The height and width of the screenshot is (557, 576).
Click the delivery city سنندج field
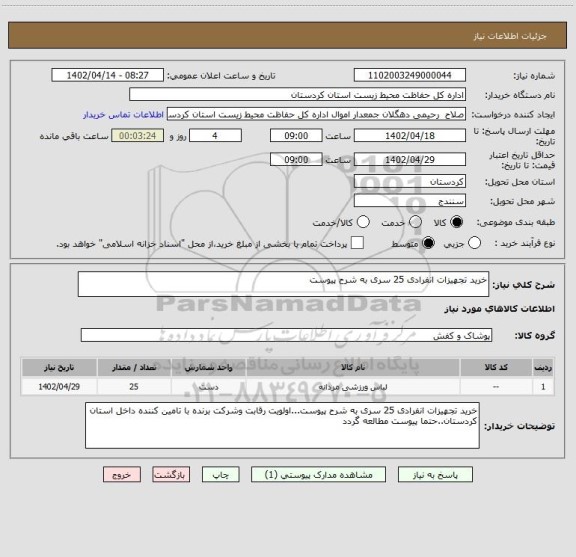pyautogui.click(x=410, y=201)
